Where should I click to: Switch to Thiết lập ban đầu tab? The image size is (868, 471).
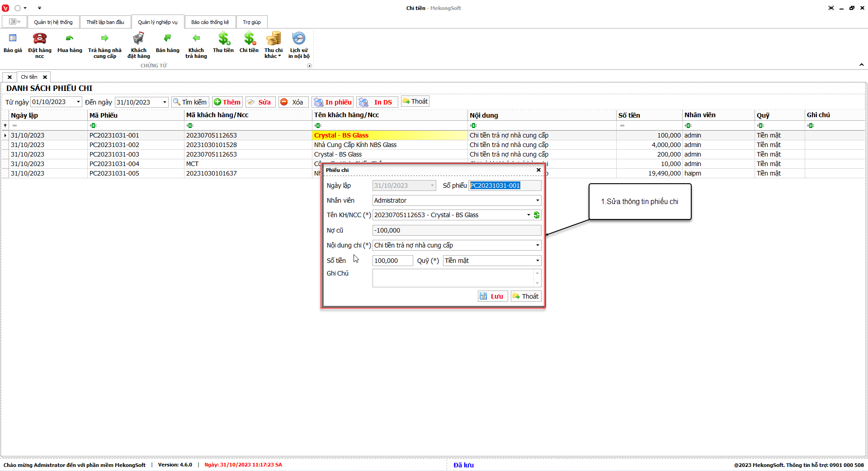pos(105,22)
